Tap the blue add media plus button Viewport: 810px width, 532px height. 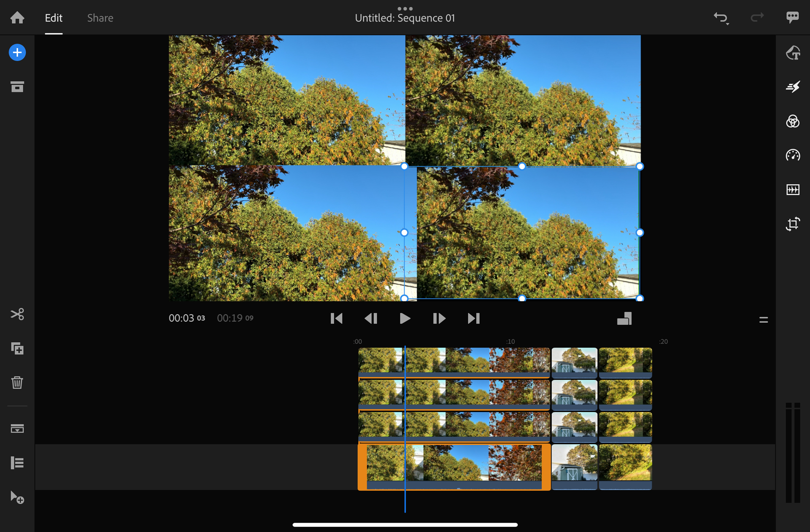pos(17,53)
